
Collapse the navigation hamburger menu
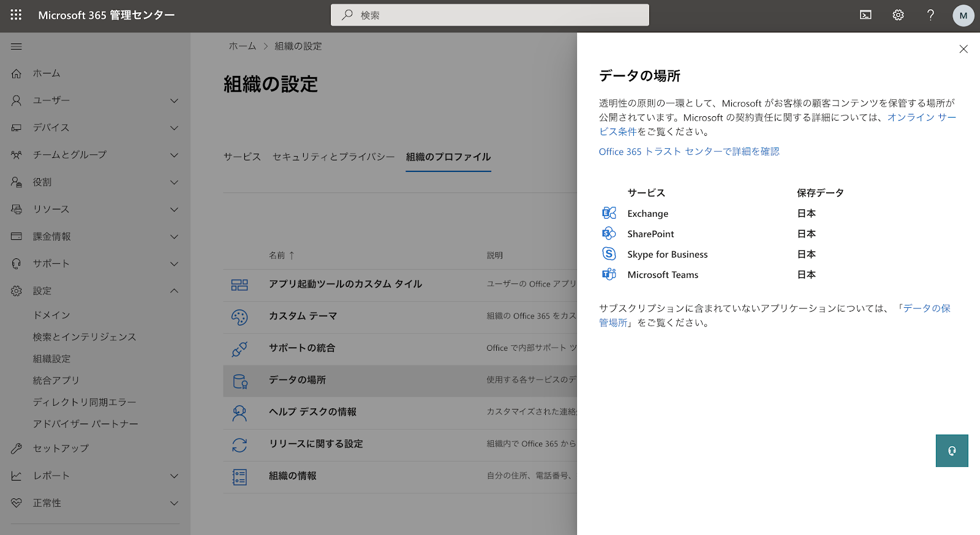17,47
